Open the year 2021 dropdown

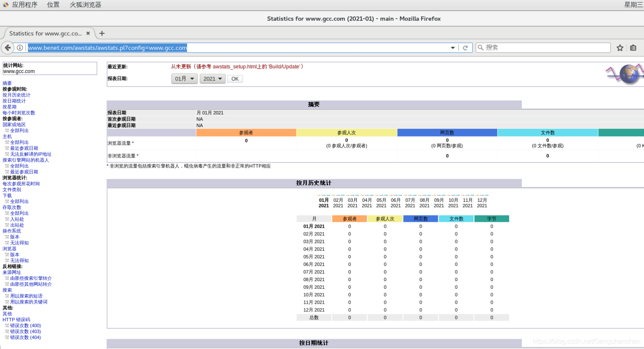click(x=213, y=78)
